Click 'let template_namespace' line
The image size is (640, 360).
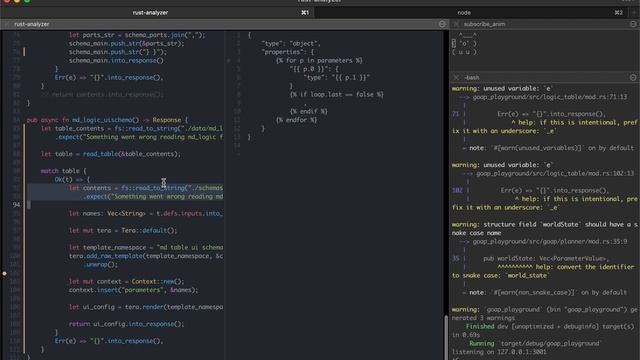pos(146,247)
